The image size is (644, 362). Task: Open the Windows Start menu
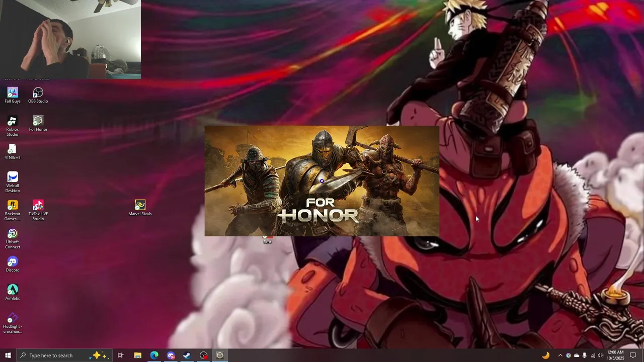coord(8,355)
